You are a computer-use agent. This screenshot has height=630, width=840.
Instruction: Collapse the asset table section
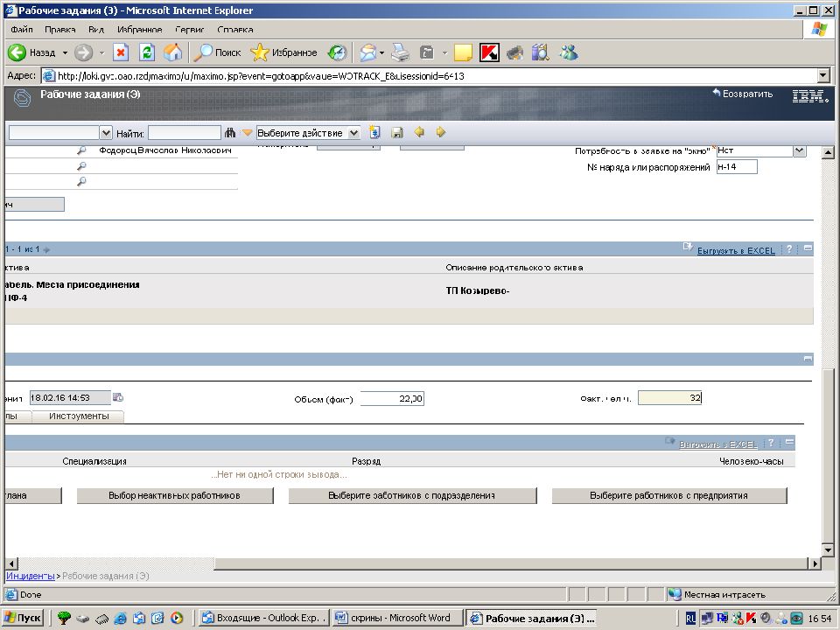tap(808, 248)
